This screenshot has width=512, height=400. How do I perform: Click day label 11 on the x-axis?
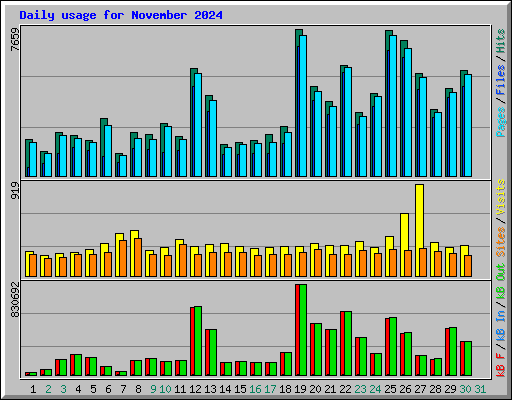coord(180,389)
